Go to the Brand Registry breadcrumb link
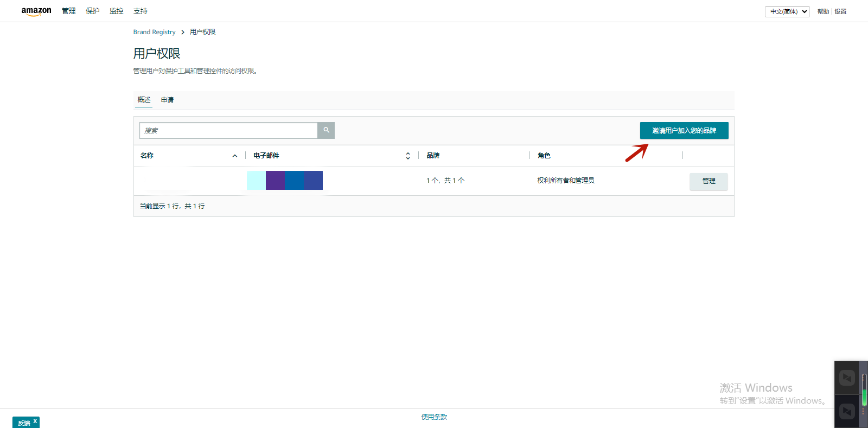Viewport: 868px width, 428px height. 155,32
